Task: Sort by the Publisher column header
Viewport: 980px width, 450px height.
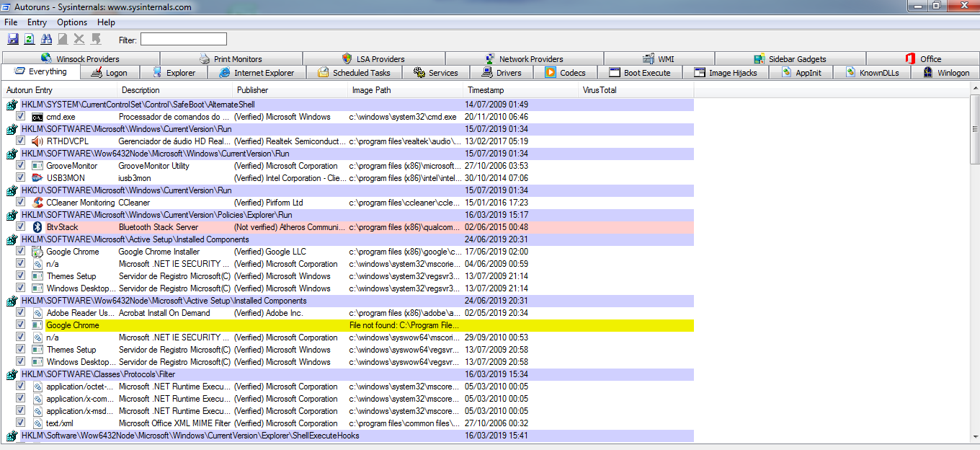Action: click(252, 90)
